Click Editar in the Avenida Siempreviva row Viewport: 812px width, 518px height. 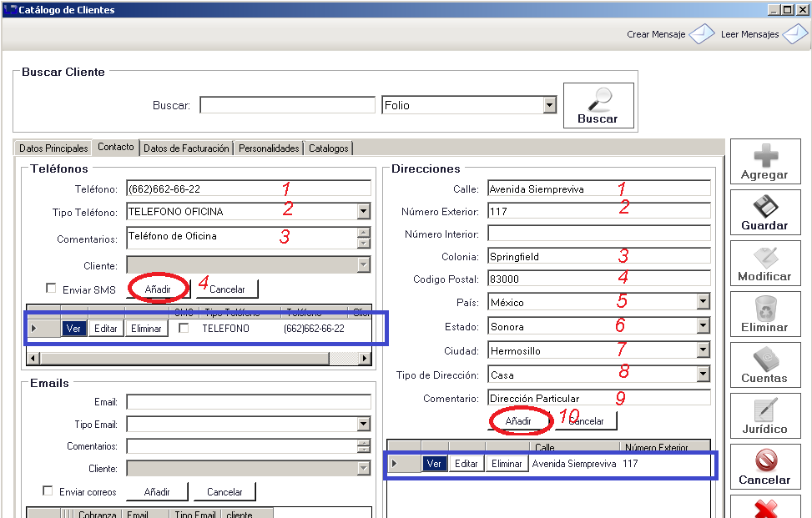click(x=466, y=463)
